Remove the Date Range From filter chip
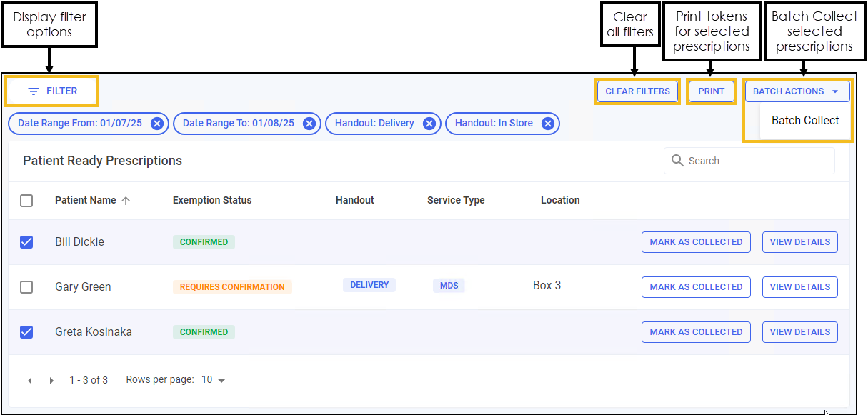The width and height of the screenshot is (868, 415). (157, 124)
